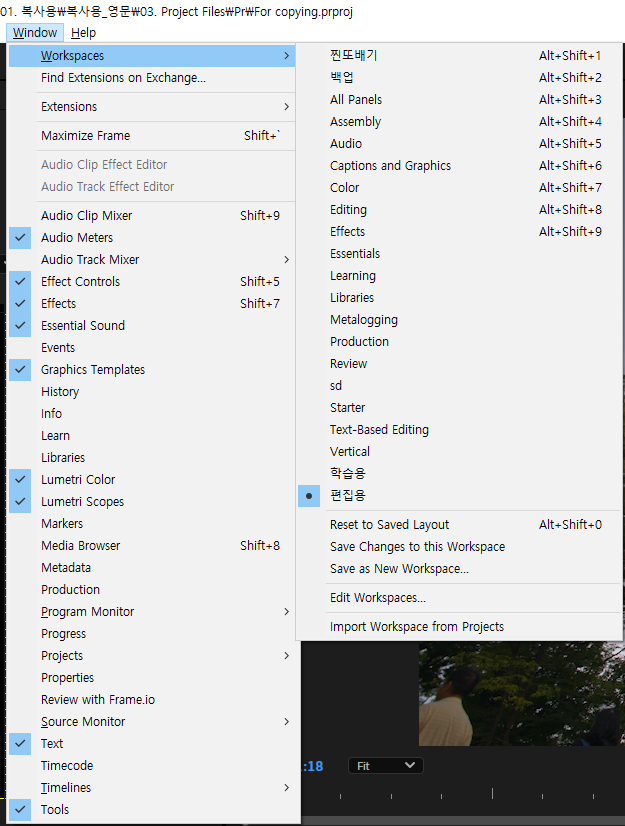The width and height of the screenshot is (625, 826).
Task: Open the Progress panel
Action: 152,634
